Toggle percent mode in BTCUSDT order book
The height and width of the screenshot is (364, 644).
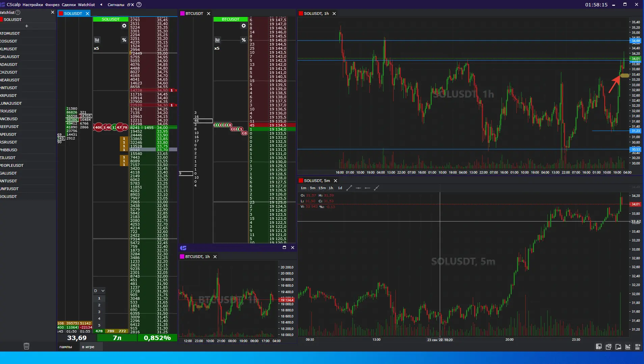244,40
